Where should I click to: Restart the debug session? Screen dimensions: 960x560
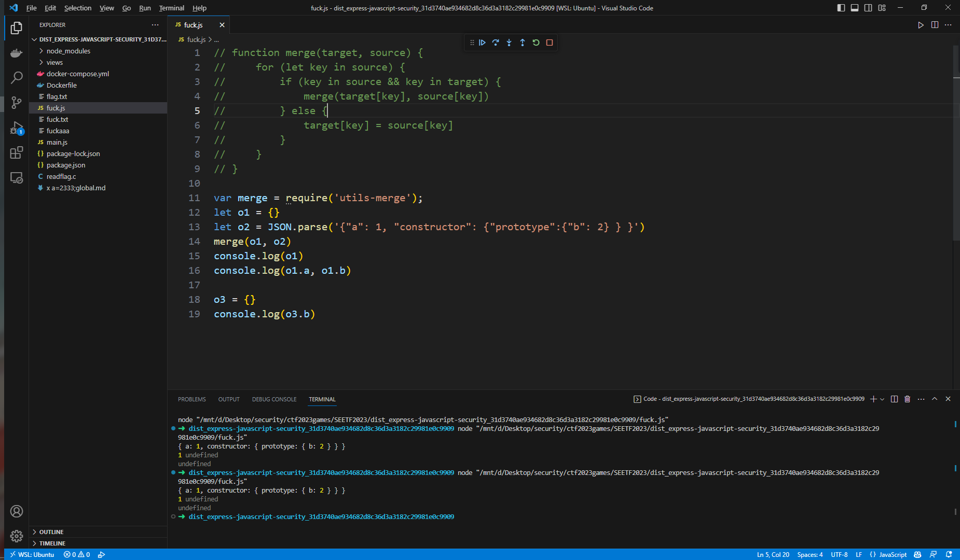tap(536, 43)
